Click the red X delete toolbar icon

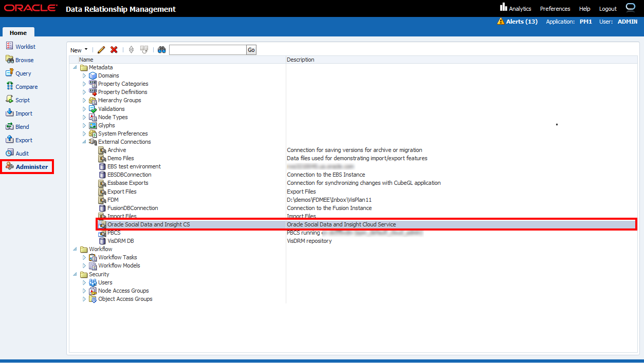pos(114,50)
